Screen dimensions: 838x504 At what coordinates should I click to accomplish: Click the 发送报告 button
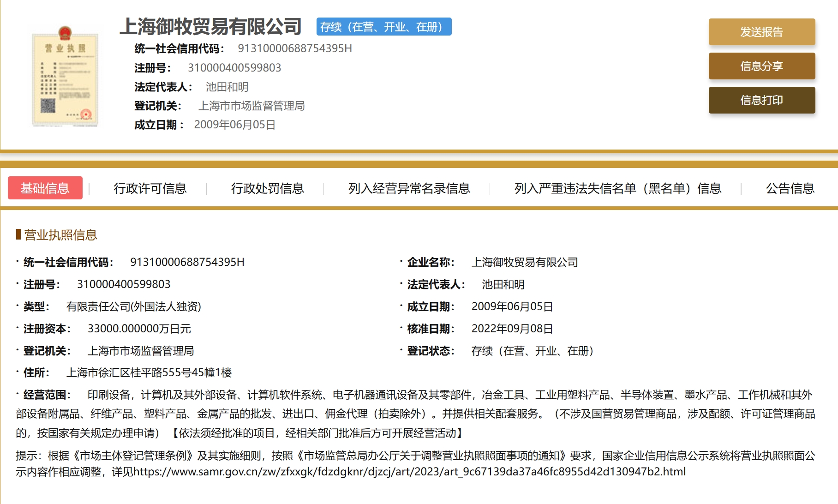pos(762,32)
